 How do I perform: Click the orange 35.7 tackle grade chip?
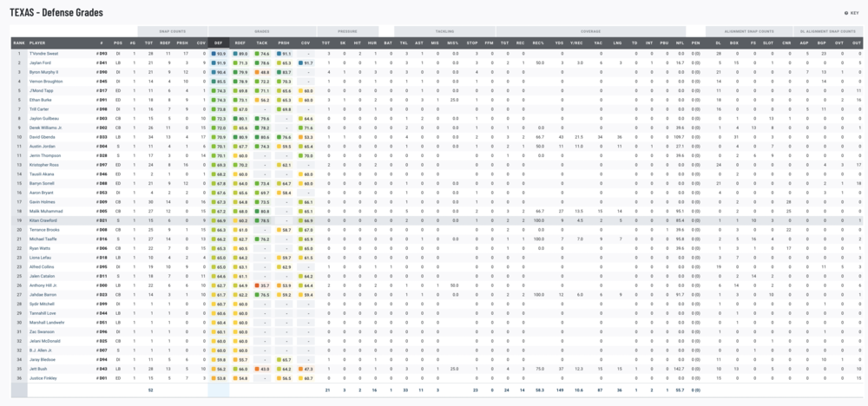[262, 285]
